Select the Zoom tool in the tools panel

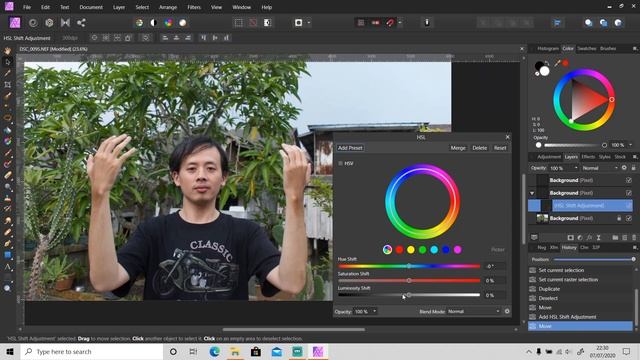point(7,288)
